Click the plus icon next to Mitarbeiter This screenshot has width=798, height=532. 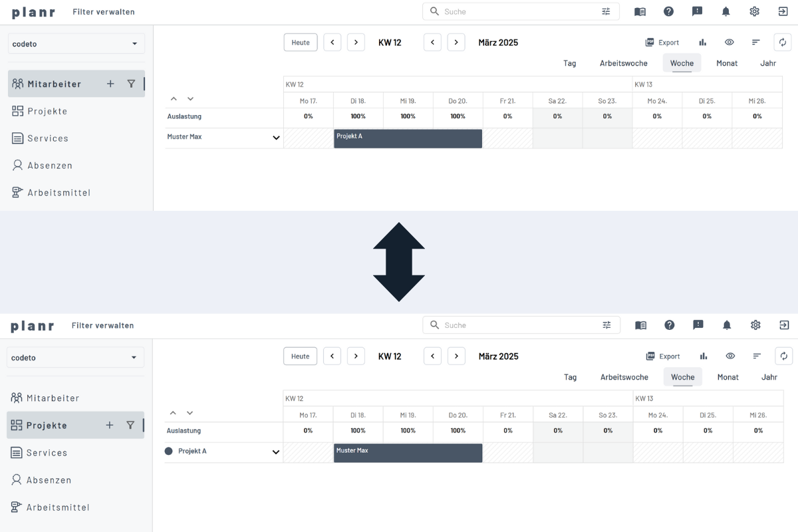[110, 84]
